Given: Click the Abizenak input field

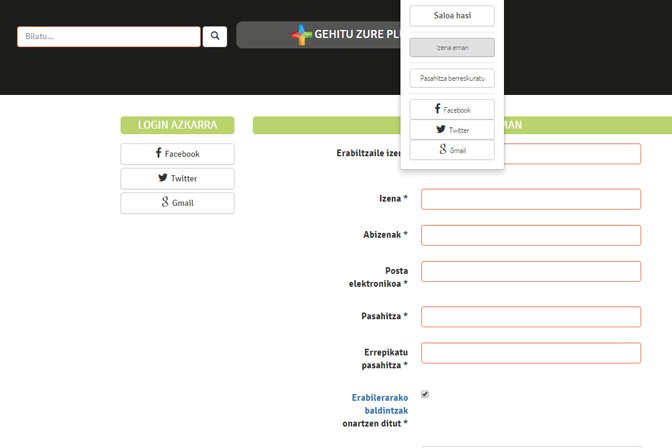Looking at the screenshot, I should click(531, 235).
